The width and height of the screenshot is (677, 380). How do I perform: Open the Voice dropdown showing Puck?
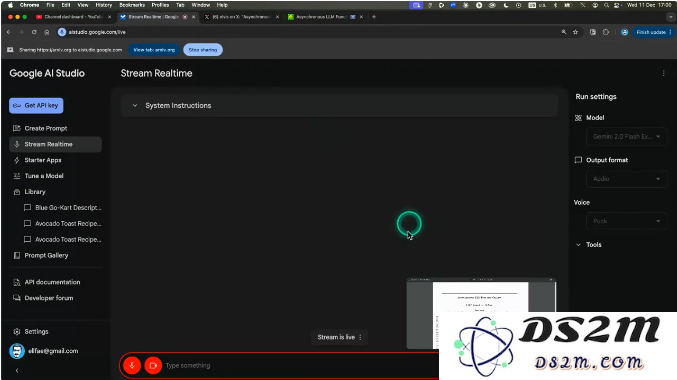tap(626, 221)
